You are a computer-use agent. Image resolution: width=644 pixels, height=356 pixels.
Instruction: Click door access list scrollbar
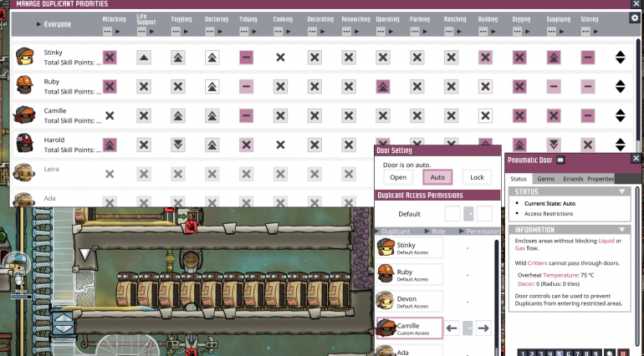coord(496,296)
